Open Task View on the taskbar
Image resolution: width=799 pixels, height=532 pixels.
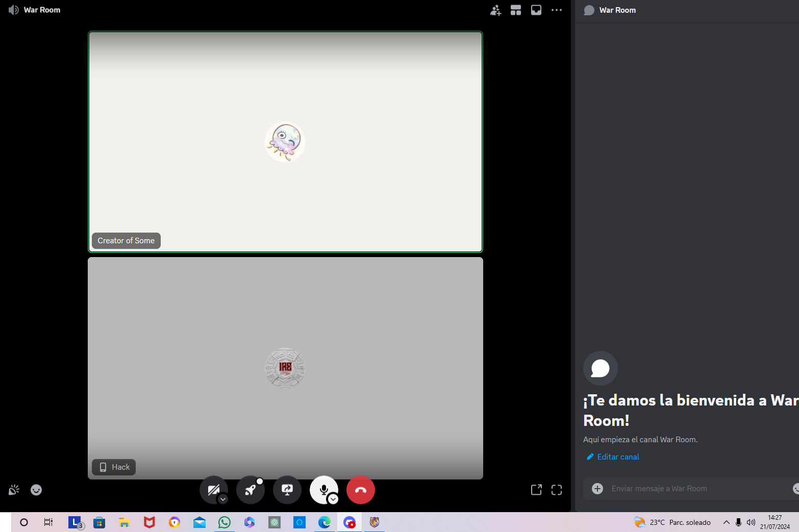point(48,522)
